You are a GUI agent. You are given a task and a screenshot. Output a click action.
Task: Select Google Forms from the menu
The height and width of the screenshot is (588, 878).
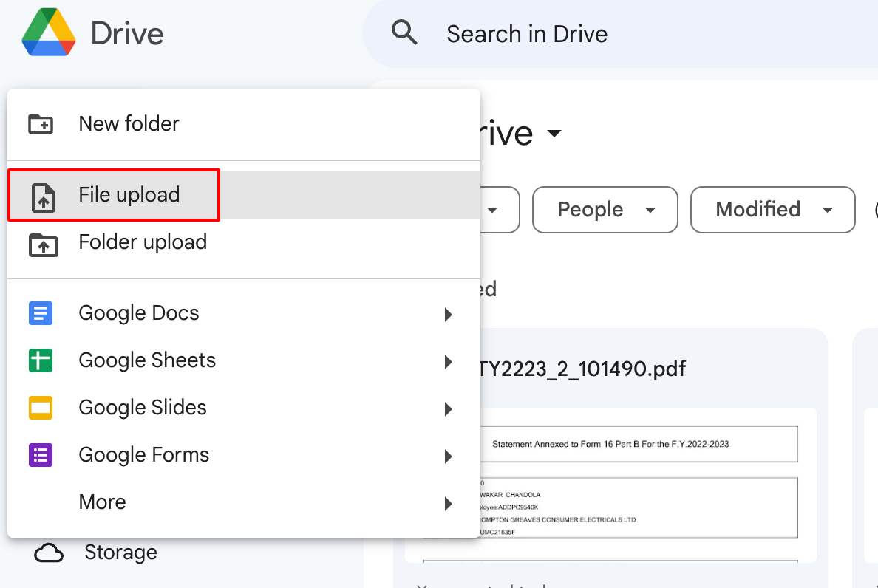click(x=143, y=455)
